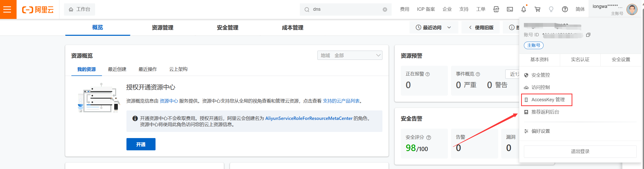Image resolution: width=644 pixels, height=169 pixels.
Task: Open 支持的云产品列表 link
Action: click(x=341, y=101)
